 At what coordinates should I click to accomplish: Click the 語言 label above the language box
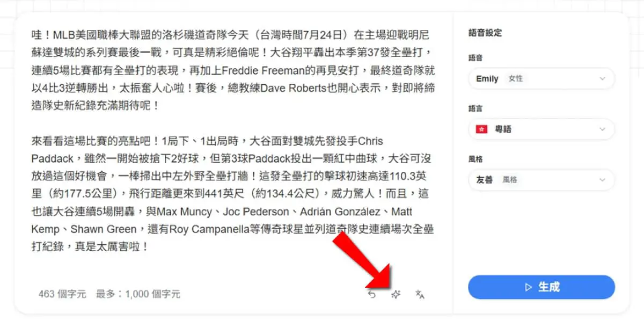(x=475, y=108)
